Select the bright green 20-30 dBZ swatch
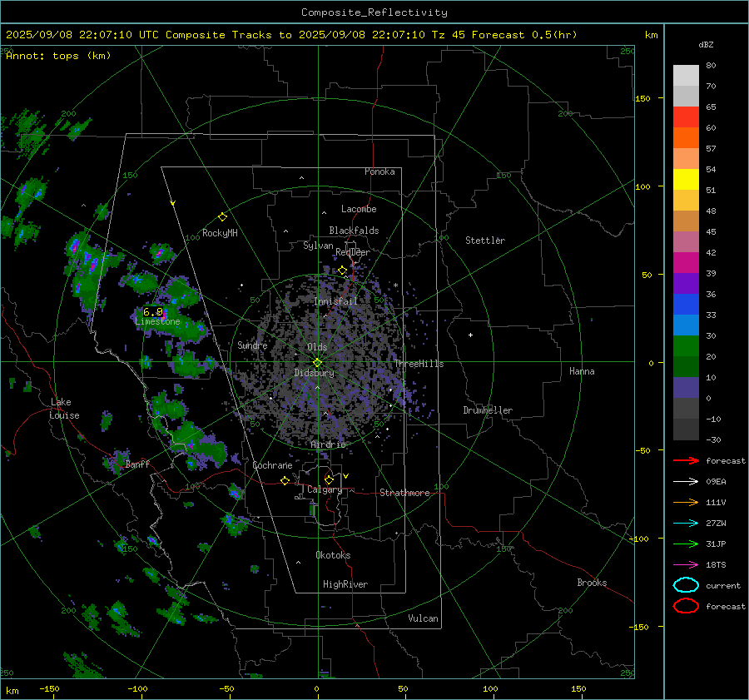The image size is (749, 700). click(x=686, y=346)
